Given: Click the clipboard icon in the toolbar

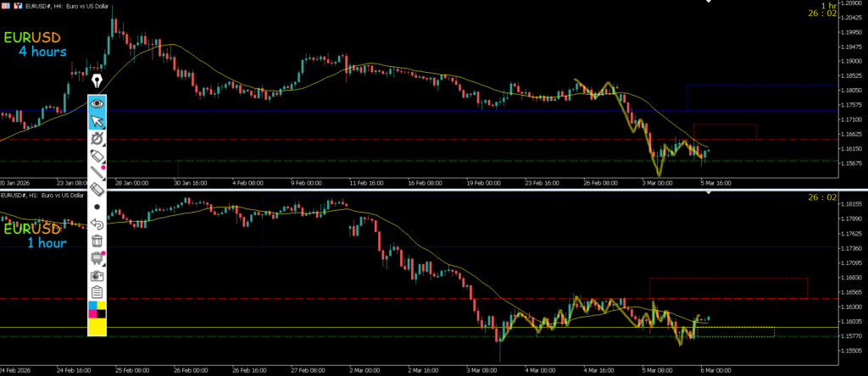Looking at the screenshot, I should [x=97, y=292].
